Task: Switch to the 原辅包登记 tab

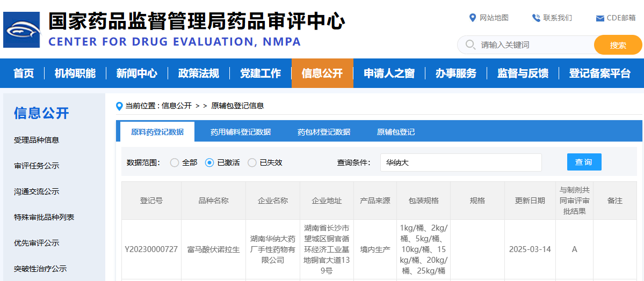Action: pyautogui.click(x=396, y=132)
